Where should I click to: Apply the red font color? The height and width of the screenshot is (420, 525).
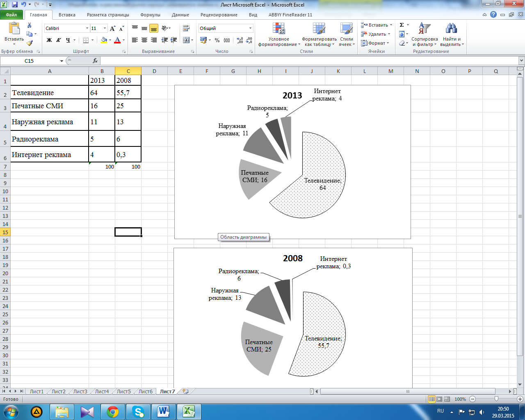tap(117, 40)
